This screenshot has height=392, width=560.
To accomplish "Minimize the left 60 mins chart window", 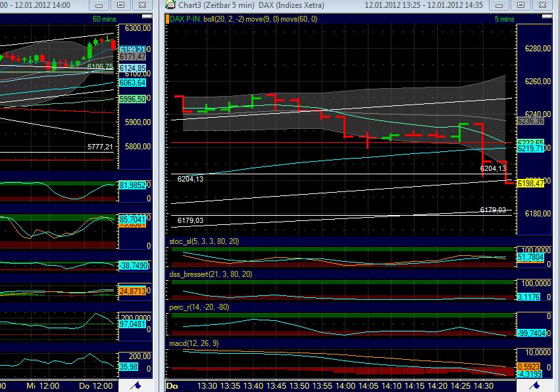I will [x=99, y=5].
